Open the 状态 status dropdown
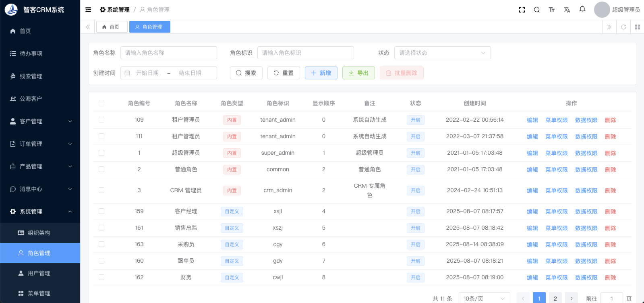The image size is (644, 303). [x=442, y=53]
